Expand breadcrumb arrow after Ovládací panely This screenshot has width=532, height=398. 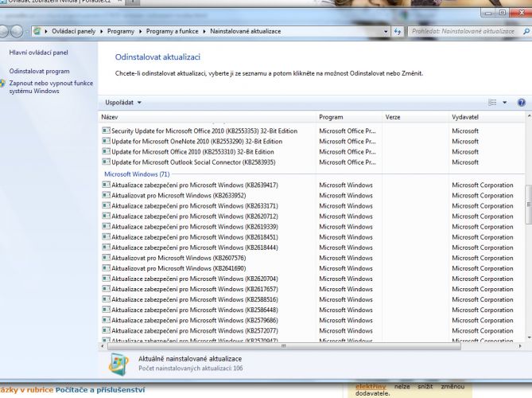pyautogui.click(x=102, y=31)
